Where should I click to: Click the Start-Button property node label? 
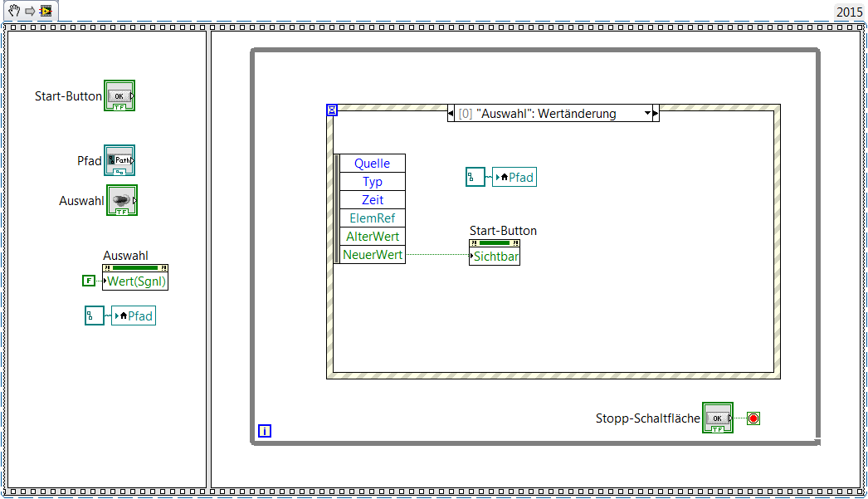(503, 230)
